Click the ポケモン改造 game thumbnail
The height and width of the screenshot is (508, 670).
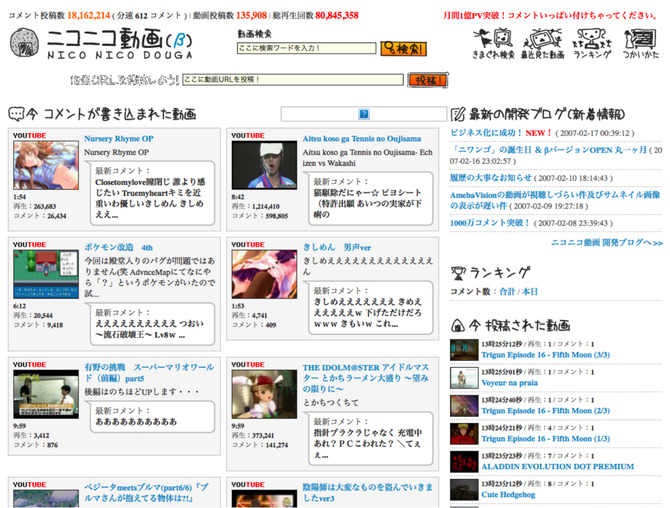(x=46, y=274)
